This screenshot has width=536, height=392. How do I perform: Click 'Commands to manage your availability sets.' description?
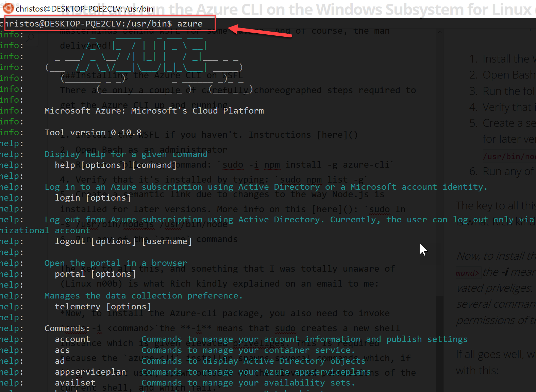[x=248, y=383]
